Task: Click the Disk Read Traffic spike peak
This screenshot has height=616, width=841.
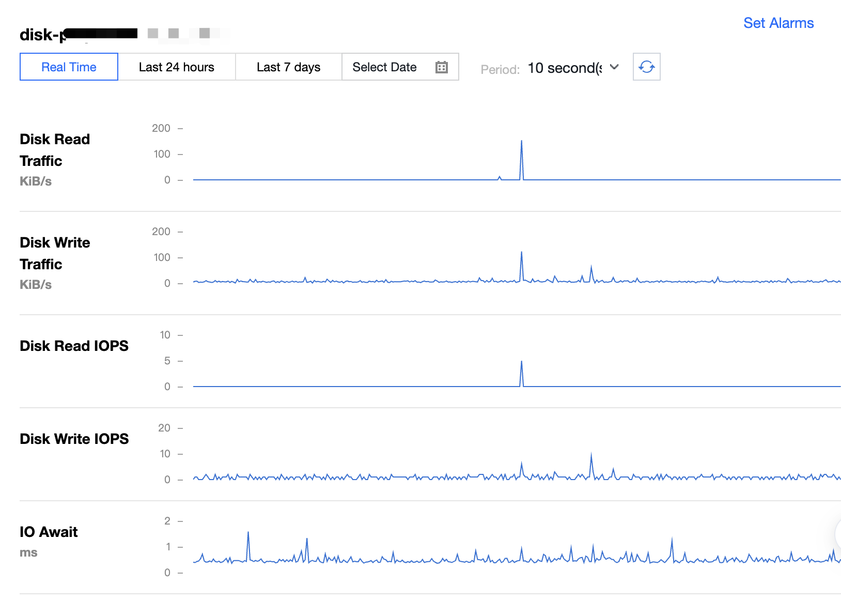Action: click(521, 142)
